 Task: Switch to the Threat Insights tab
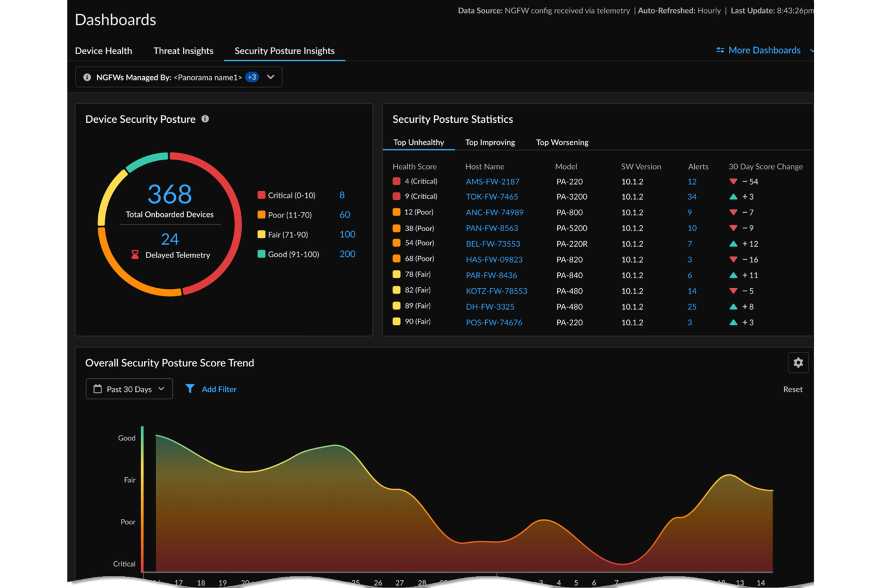click(183, 51)
